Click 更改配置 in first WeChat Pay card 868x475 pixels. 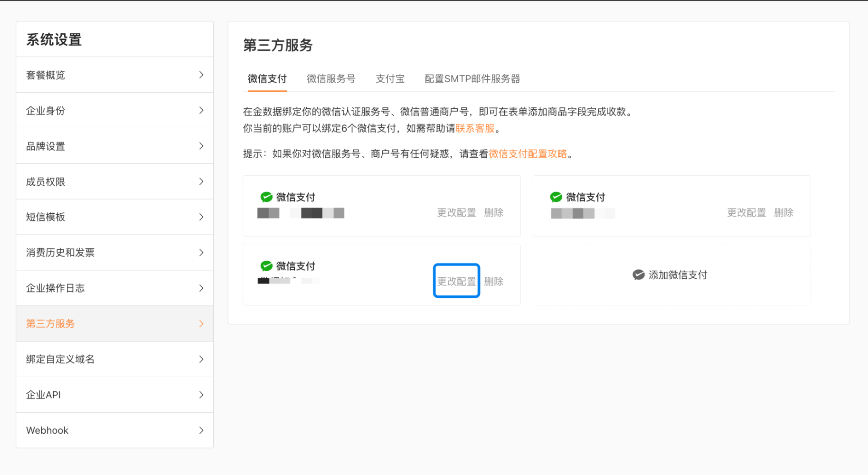pos(457,213)
